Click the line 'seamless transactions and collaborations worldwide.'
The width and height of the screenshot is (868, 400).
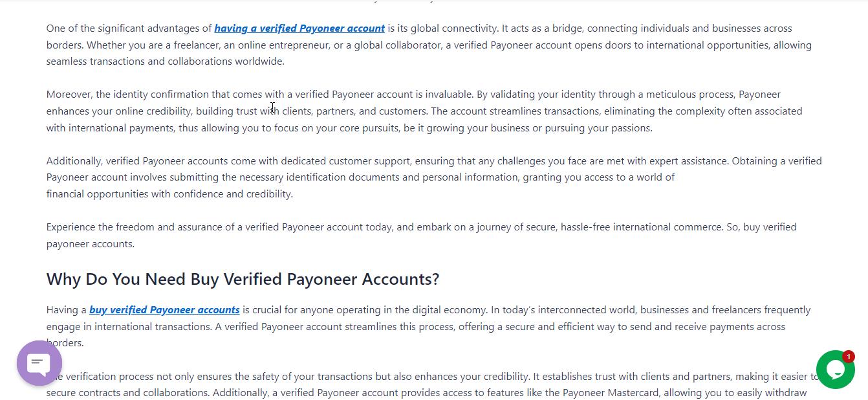pyautogui.click(x=166, y=61)
